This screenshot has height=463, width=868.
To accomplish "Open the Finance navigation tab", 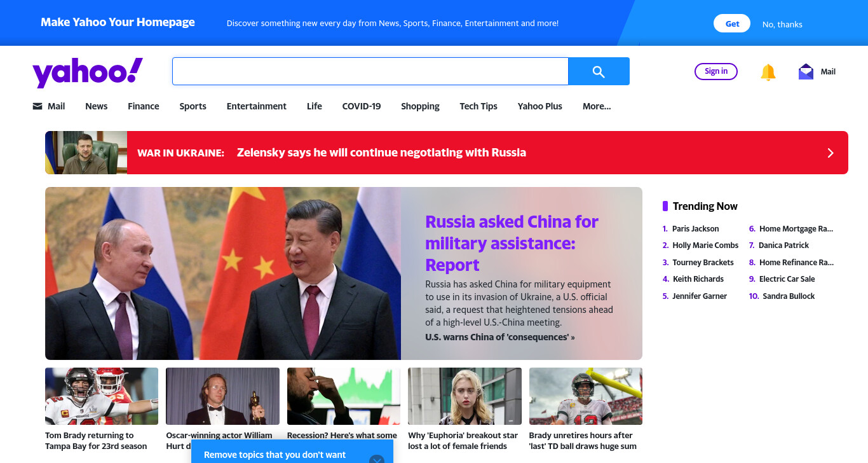I will [x=144, y=106].
